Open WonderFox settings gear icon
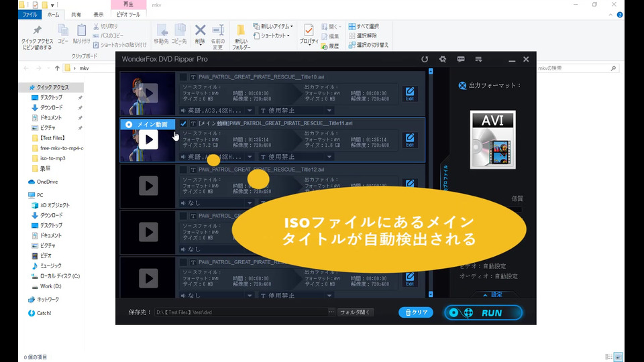644x362 pixels. coord(442,59)
